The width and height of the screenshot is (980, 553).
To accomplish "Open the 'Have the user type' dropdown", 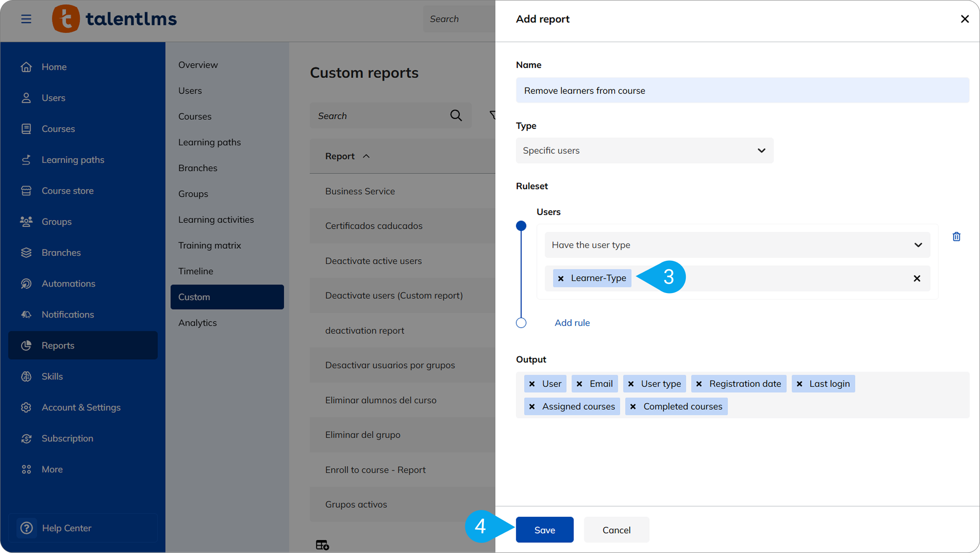I will tap(737, 245).
